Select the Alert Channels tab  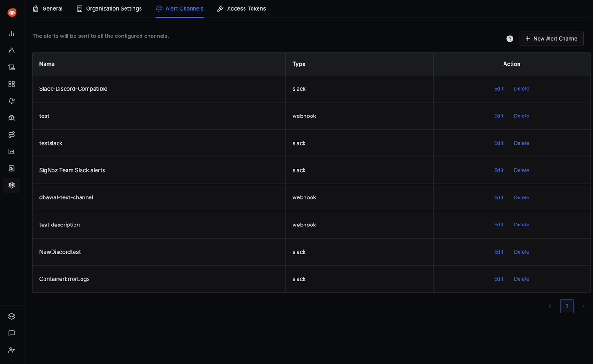click(179, 8)
